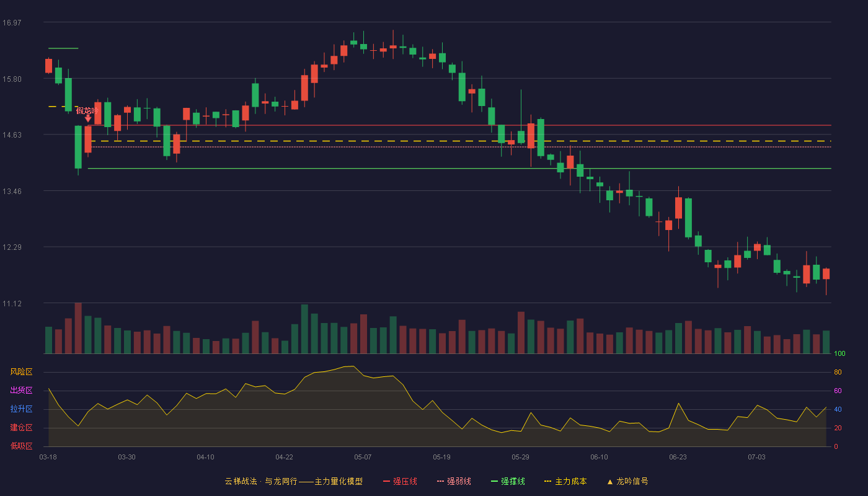The width and height of the screenshot is (868, 496).
Task: Toggle the 强压线 legend entry
Action: point(400,481)
